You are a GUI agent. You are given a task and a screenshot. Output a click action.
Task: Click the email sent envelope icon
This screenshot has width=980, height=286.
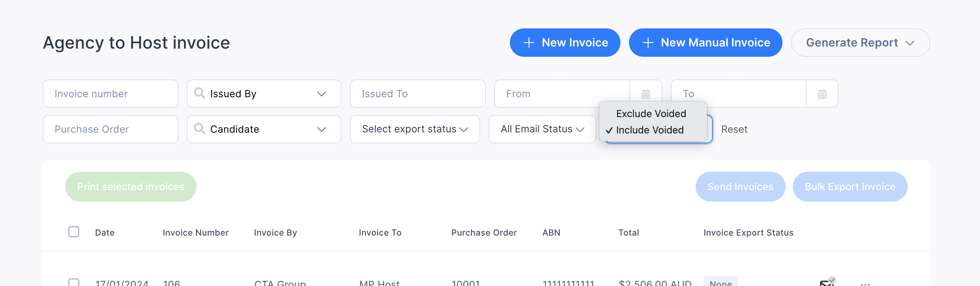827,282
